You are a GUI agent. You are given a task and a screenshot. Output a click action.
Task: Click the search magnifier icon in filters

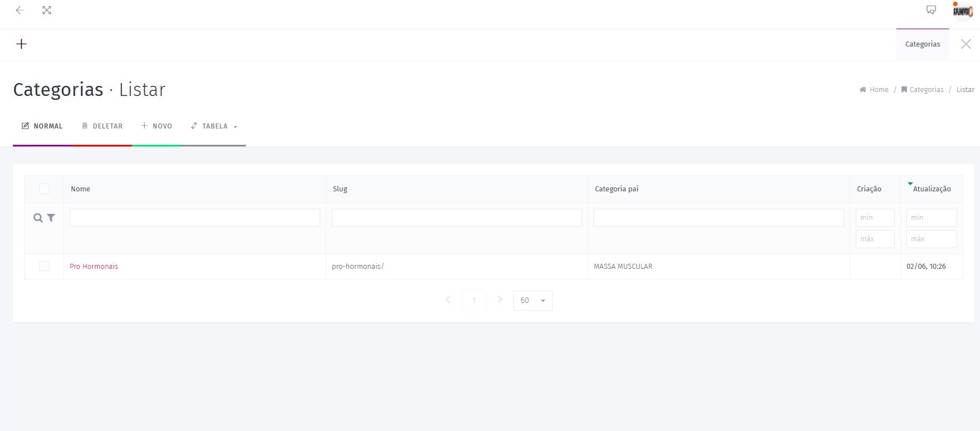click(38, 218)
